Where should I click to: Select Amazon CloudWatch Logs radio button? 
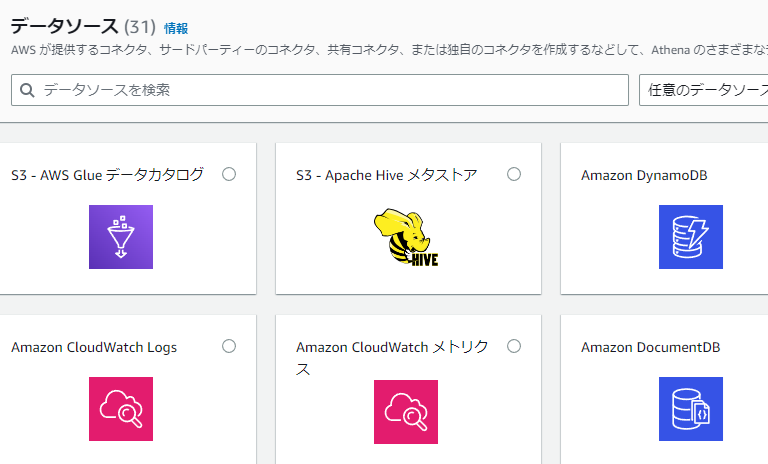229,346
